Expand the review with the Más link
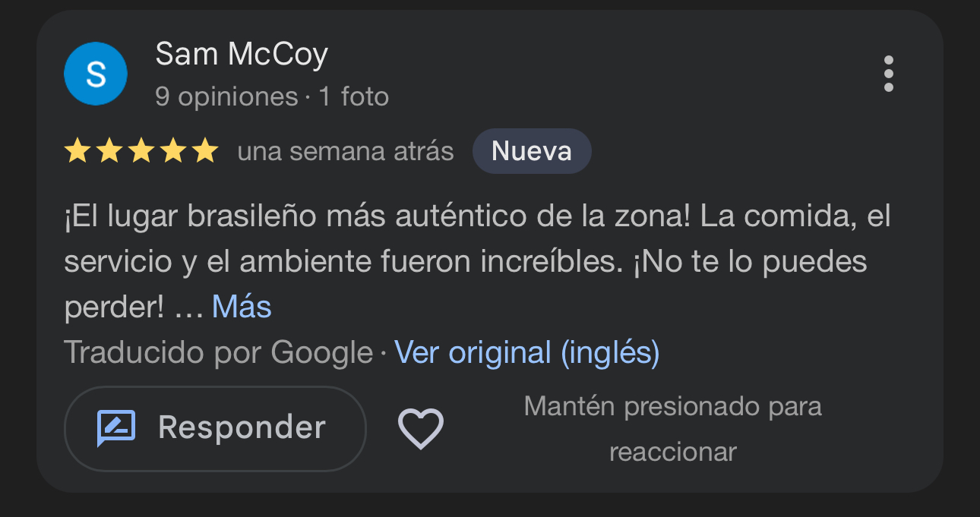 point(242,307)
